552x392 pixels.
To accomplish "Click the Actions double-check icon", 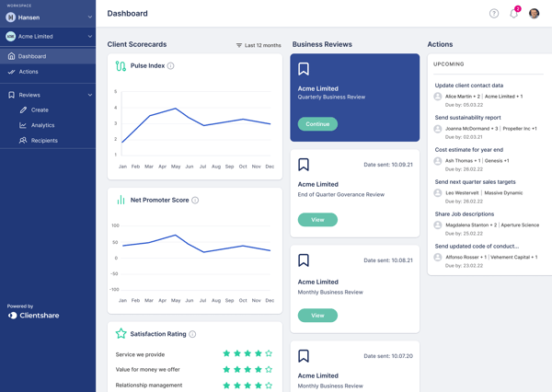I will coord(11,72).
